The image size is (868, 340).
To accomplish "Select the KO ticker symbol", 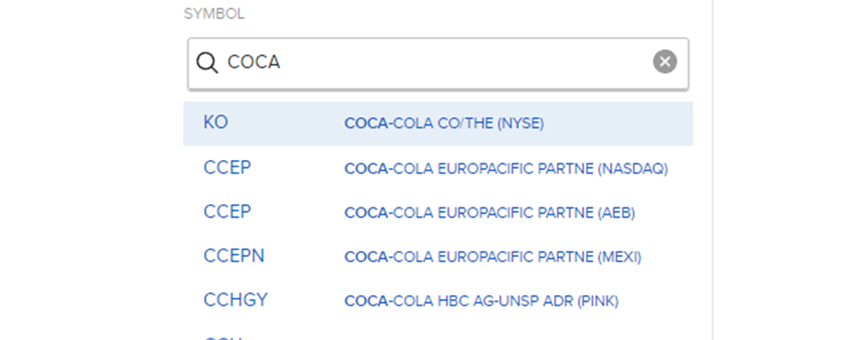I will [x=216, y=123].
